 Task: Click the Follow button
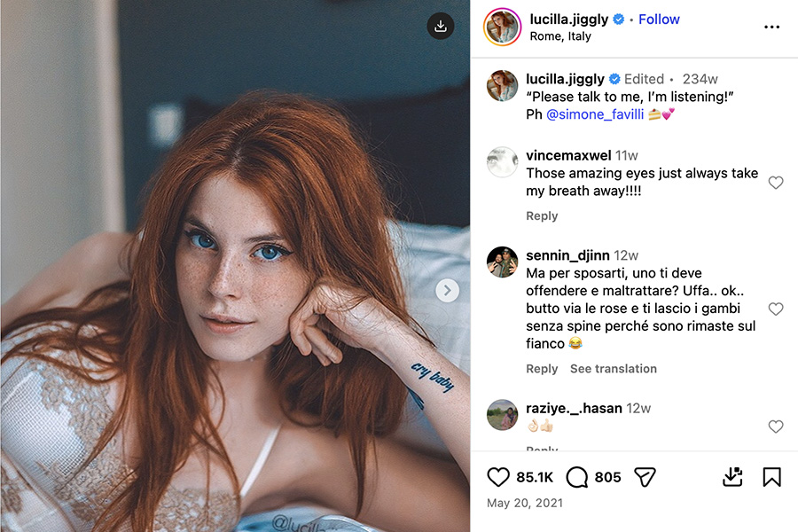(x=659, y=19)
